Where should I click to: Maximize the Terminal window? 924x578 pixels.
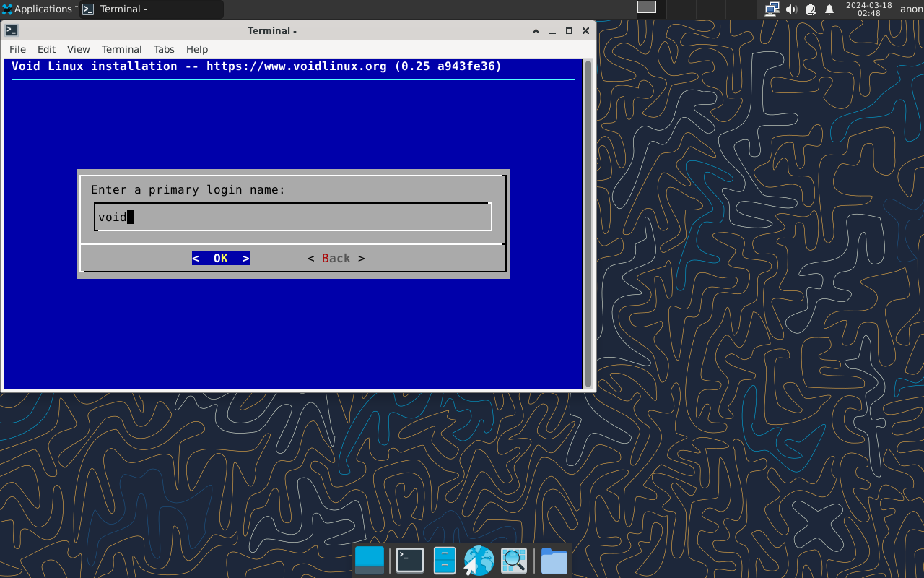[569, 30]
